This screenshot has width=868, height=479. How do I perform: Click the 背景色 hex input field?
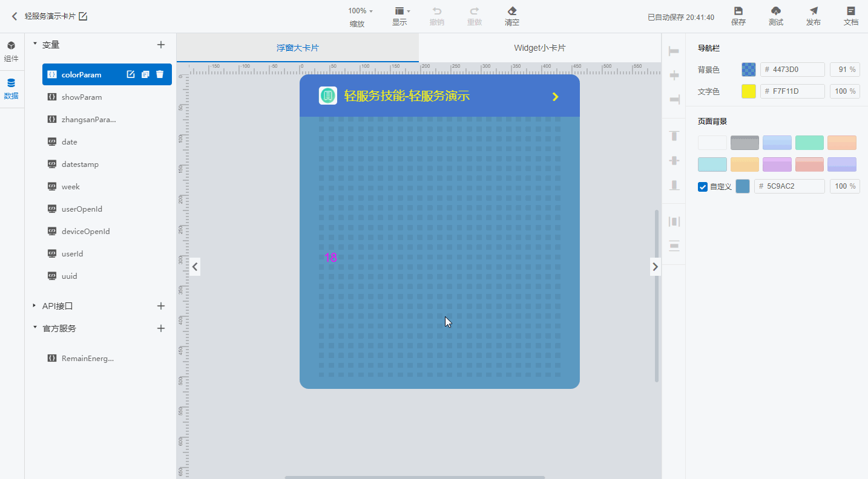click(792, 70)
